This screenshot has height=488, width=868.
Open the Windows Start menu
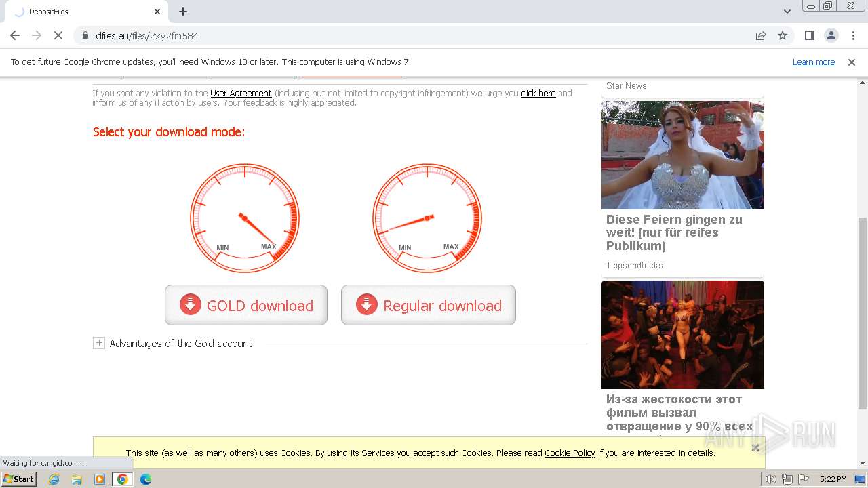point(19,479)
